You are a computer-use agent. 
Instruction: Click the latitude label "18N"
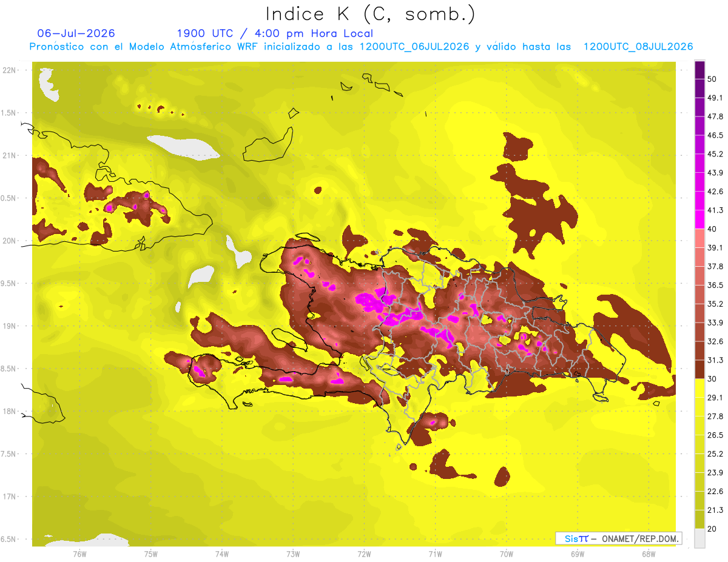coord(10,412)
